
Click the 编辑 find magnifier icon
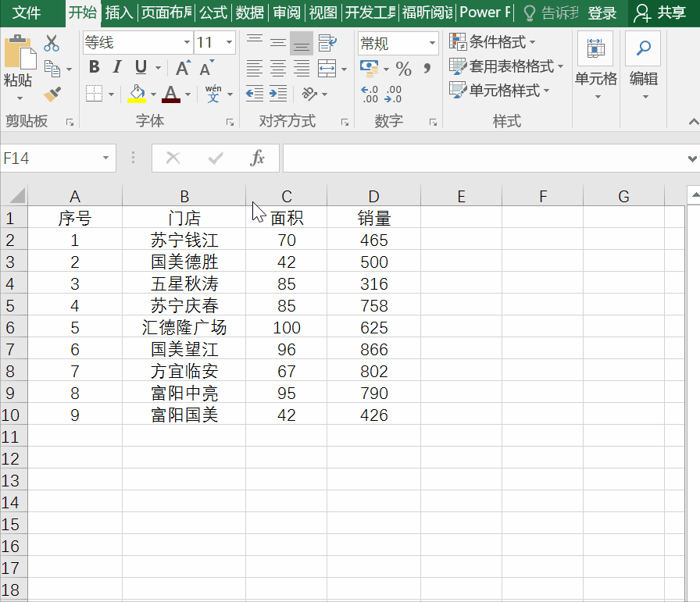tap(642, 47)
